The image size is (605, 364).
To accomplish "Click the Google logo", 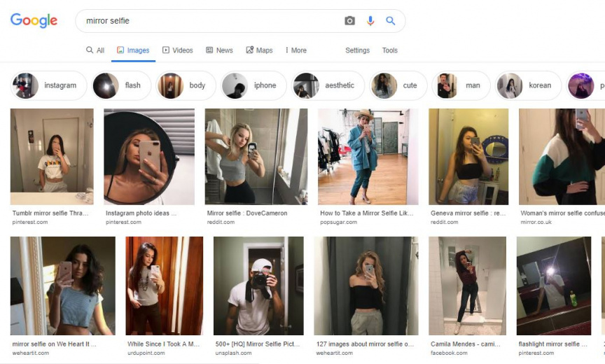I will pos(34,21).
